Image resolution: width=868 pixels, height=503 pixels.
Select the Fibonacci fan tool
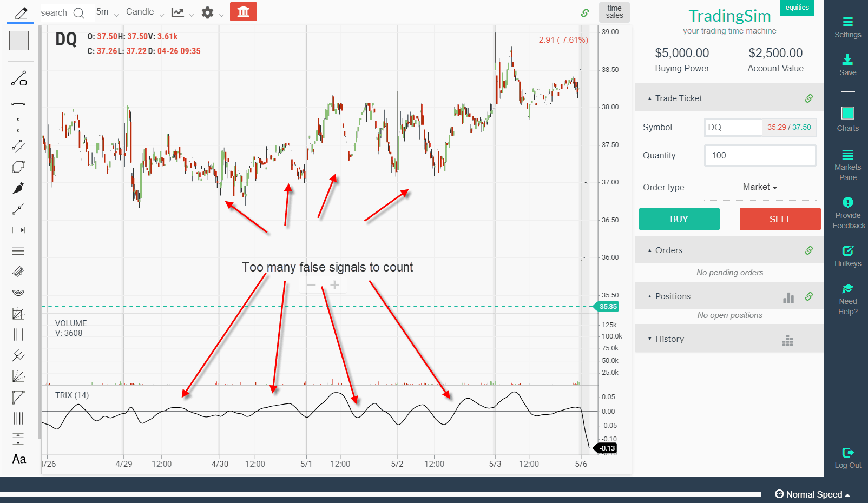coord(18,376)
